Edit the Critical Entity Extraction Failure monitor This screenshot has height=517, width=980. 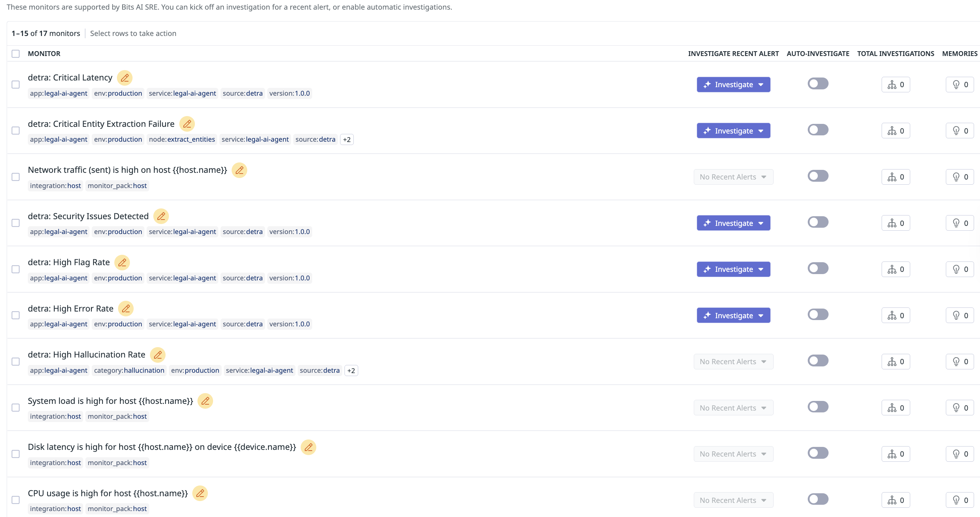point(187,124)
